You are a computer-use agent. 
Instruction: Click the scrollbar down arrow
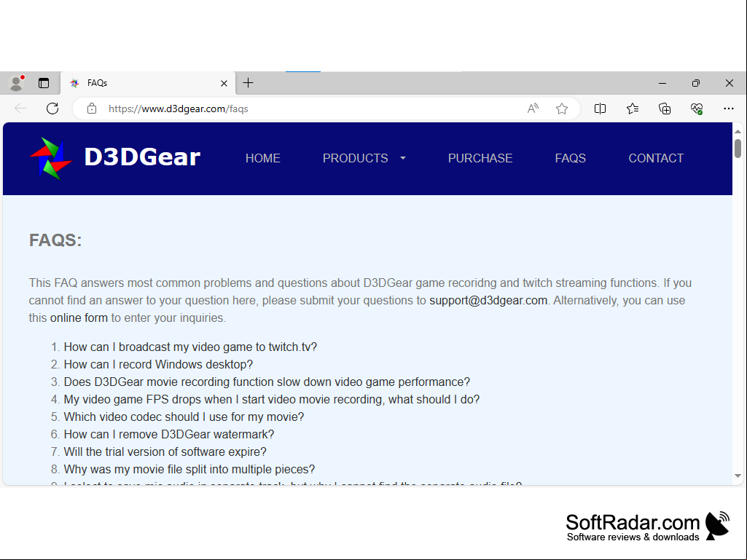pos(738,476)
